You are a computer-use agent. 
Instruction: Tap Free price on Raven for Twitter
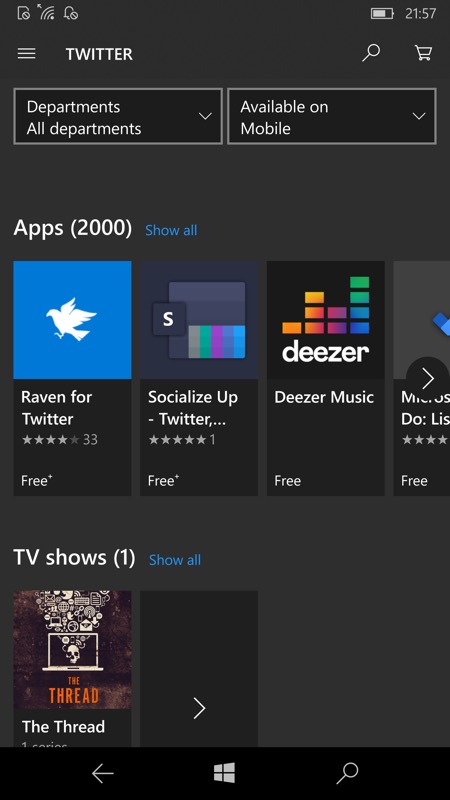37,481
